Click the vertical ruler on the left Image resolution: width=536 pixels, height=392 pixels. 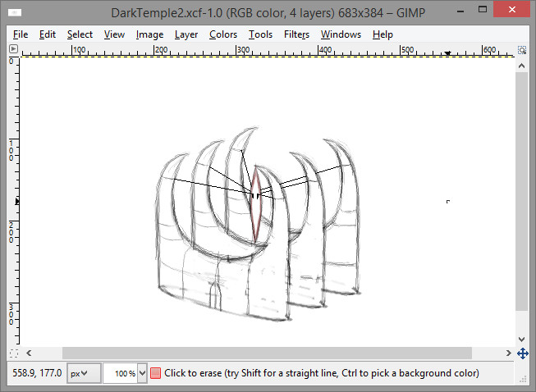click(x=14, y=202)
